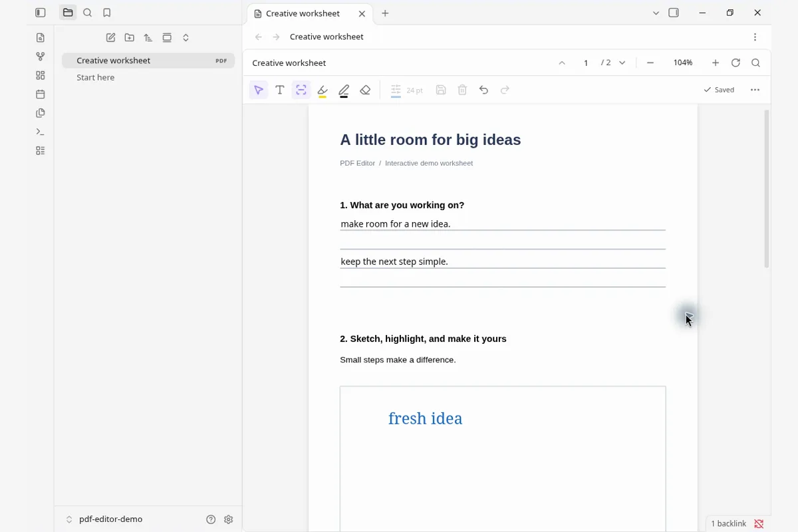The width and height of the screenshot is (798, 532).
Task: Click the vertical scrollbar of the PDF
Action: pos(767,189)
